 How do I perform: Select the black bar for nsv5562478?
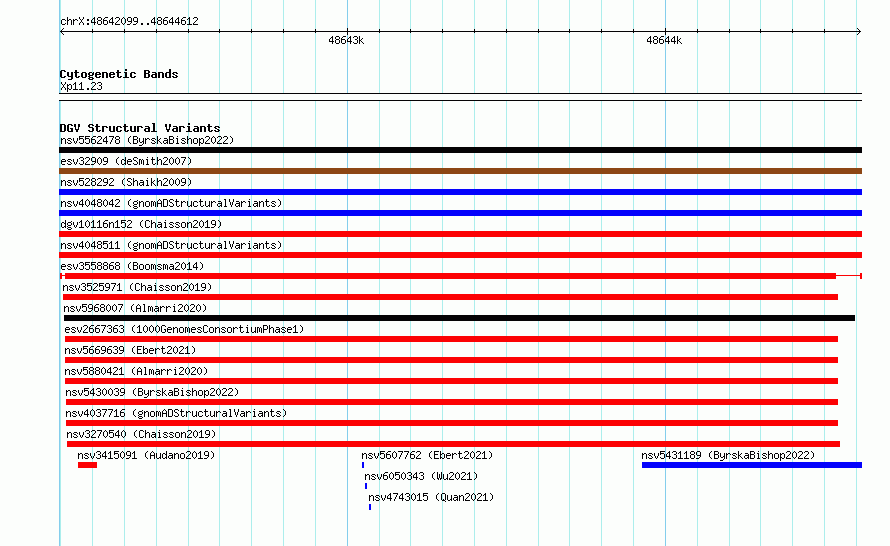pyautogui.click(x=460, y=150)
